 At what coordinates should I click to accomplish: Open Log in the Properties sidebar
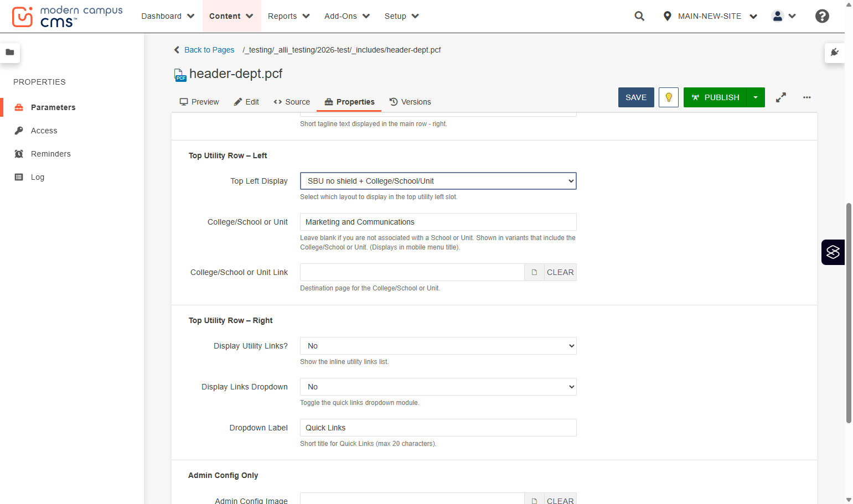tap(38, 177)
